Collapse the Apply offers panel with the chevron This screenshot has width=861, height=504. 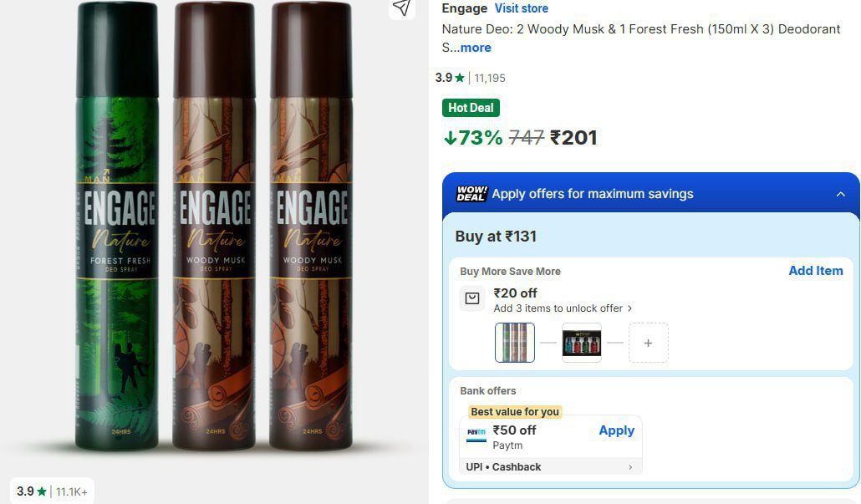pyautogui.click(x=841, y=193)
